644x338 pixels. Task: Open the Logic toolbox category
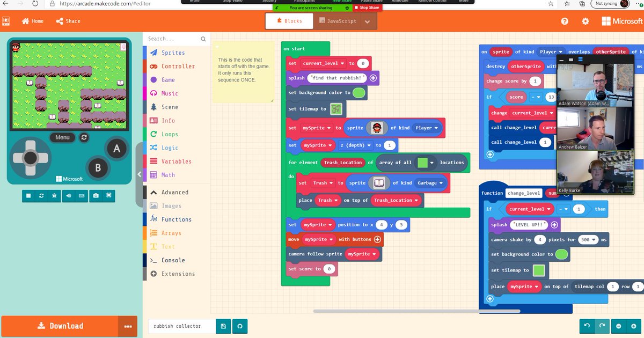(x=170, y=148)
